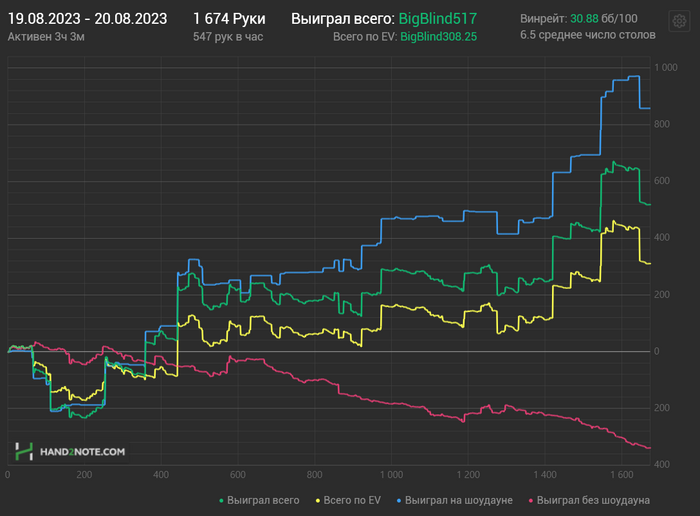Click the y-axis label 600

[x=662, y=181]
